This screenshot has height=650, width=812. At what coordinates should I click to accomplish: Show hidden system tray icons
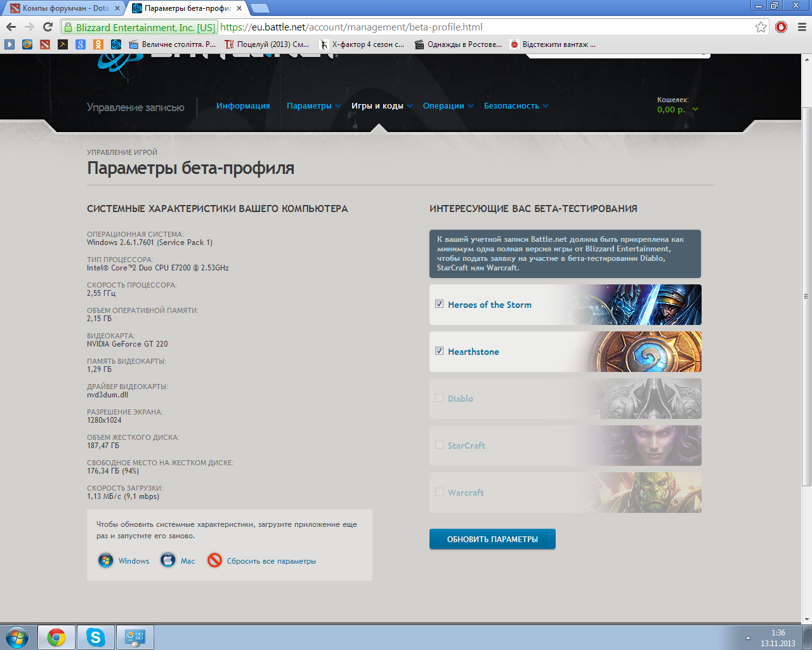pyautogui.click(x=748, y=638)
